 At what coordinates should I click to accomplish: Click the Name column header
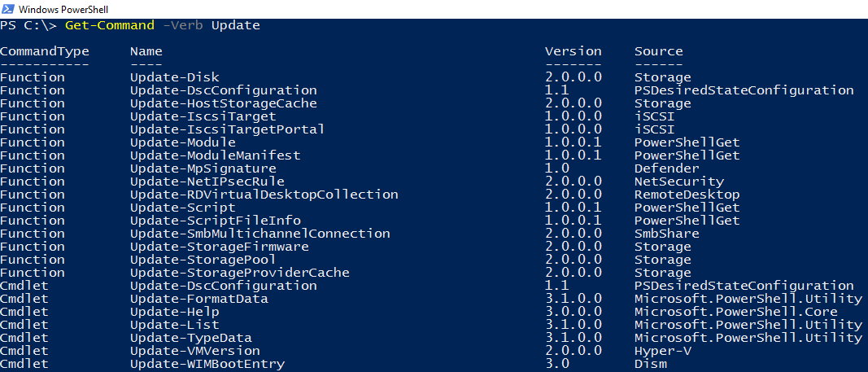point(146,51)
